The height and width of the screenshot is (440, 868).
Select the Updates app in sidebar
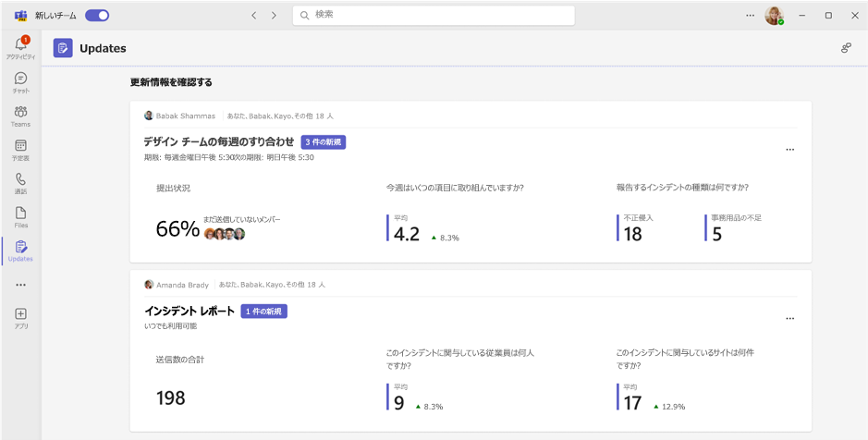20,251
